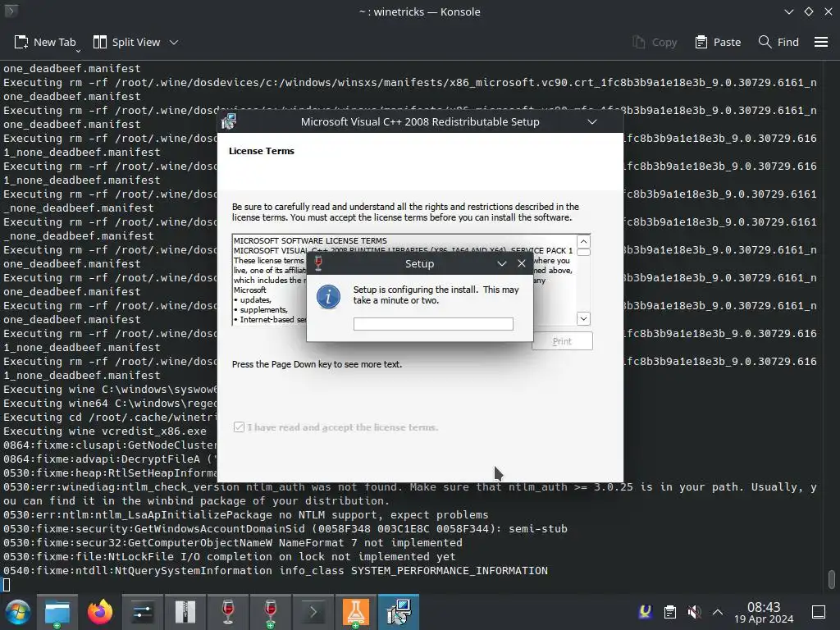840x630 pixels.
Task: Click the Print button in license dialog
Action: (562, 341)
